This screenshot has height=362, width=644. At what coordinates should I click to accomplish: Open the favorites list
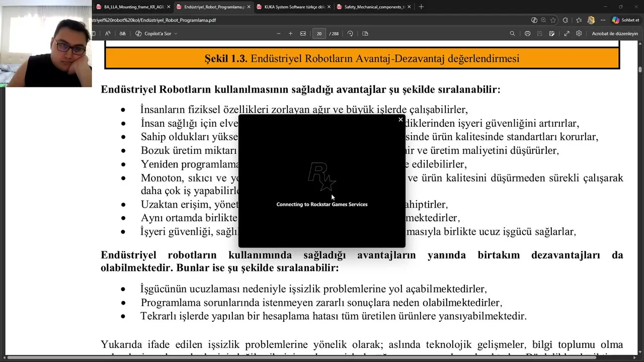point(579,20)
